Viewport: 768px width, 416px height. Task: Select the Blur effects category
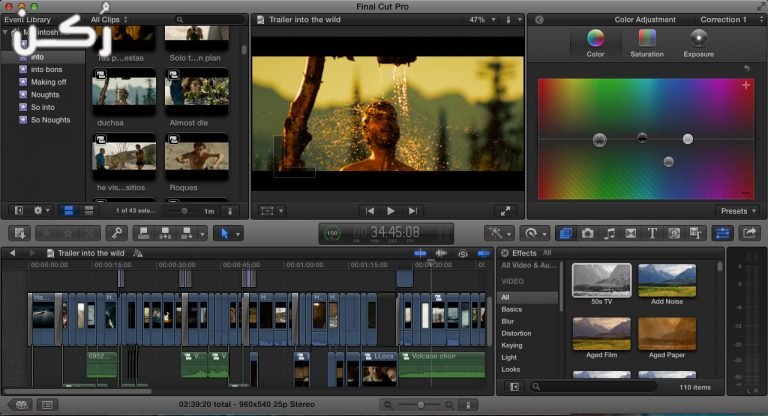507,321
